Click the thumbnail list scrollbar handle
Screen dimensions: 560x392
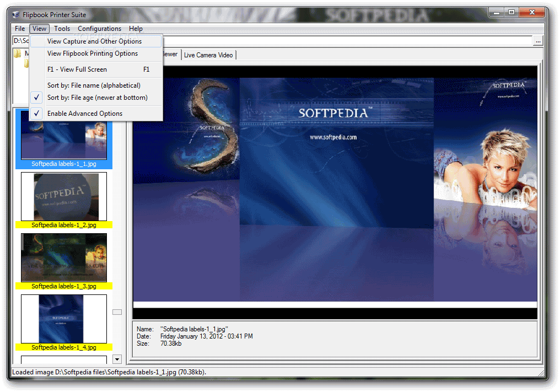click(x=117, y=312)
